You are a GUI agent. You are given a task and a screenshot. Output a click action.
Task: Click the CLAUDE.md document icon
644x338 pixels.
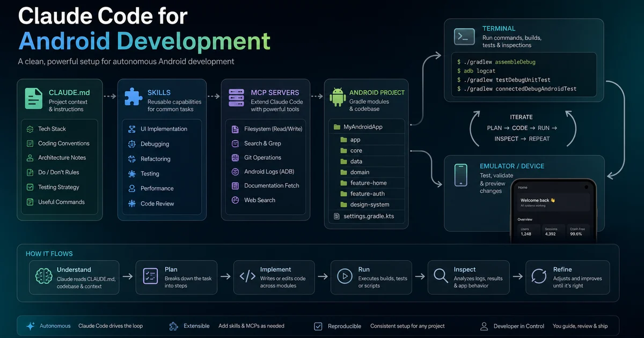pyautogui.click(x=33, y=98)
